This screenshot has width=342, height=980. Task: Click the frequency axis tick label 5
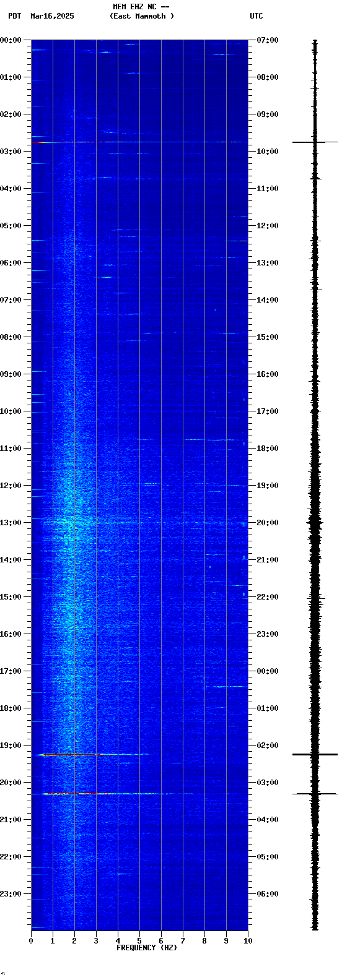139,941
